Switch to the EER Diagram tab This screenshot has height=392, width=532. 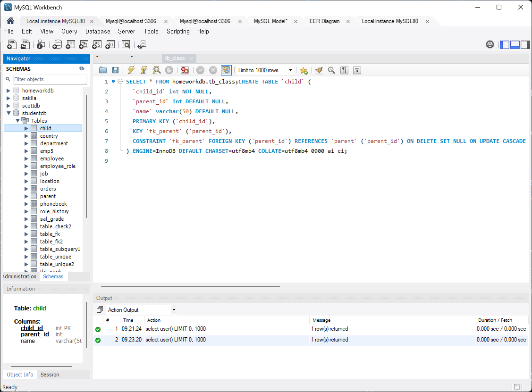[x=324, y=21]
